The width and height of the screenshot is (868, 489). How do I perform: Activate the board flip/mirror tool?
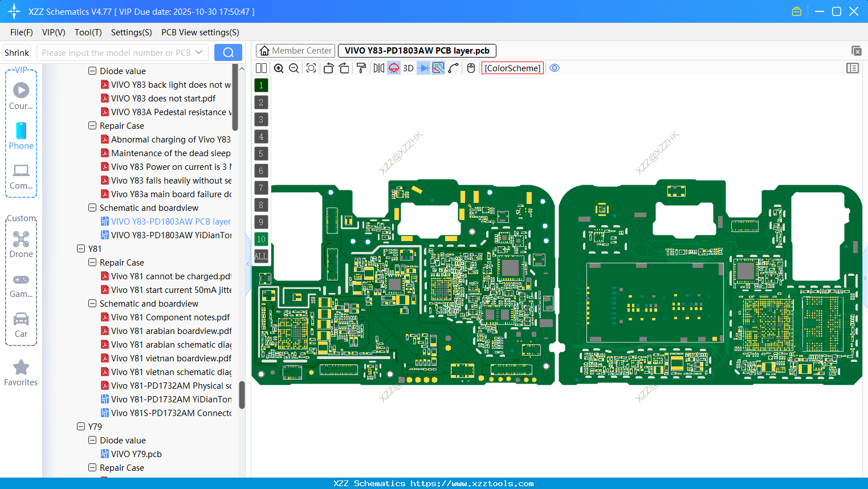[377, 68]
